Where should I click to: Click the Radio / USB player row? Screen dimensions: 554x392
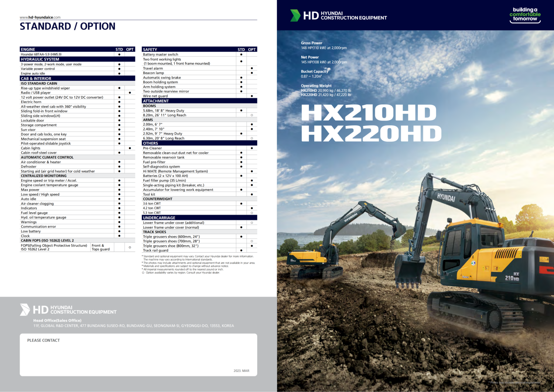click(x=78, y=93)
